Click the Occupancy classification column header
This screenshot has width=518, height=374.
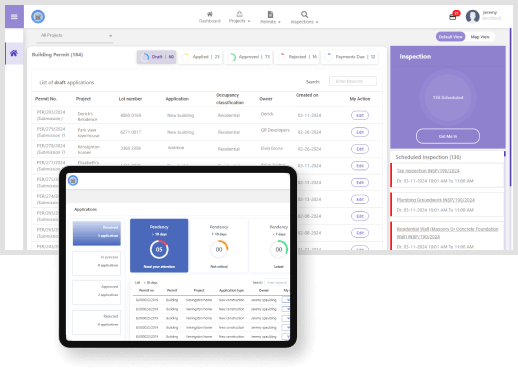point(230,99)
